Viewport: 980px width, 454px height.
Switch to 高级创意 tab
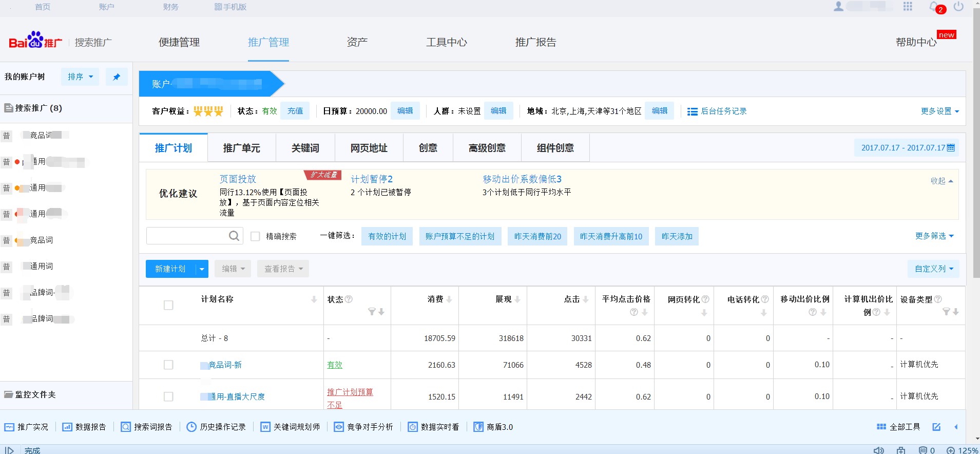[x=487, y=148]
